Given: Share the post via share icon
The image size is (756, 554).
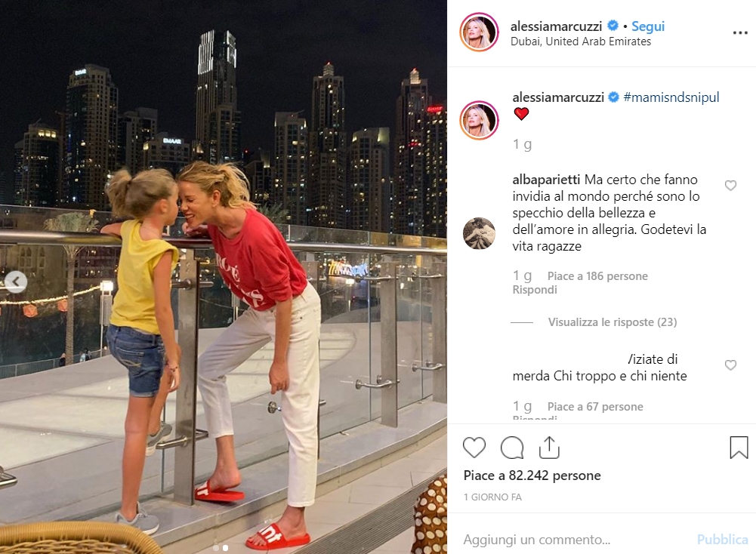Looking at the screenshot, I should (x=549, y=447).
